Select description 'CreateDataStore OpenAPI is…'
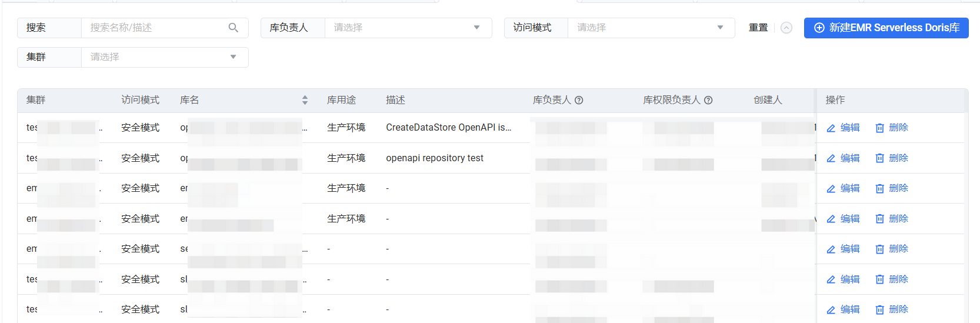This screenshot has width=980, height=323. point(449,128)
